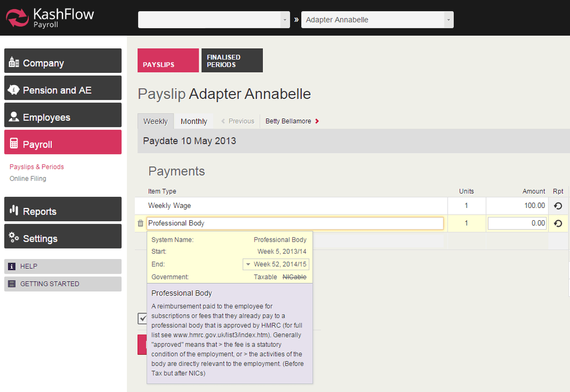Click the KashFlow Payroll logo
Screen dimensions: 570x392
[50, 17]
